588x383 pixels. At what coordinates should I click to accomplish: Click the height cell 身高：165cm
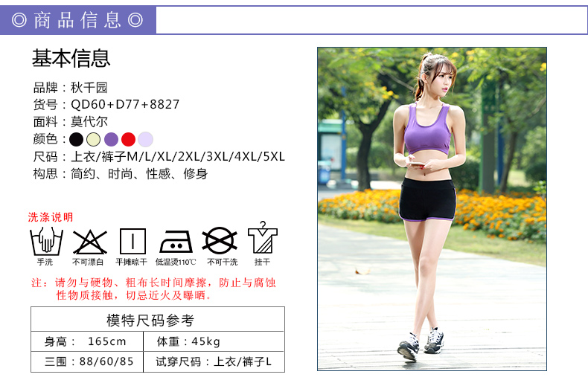point(87,341)
